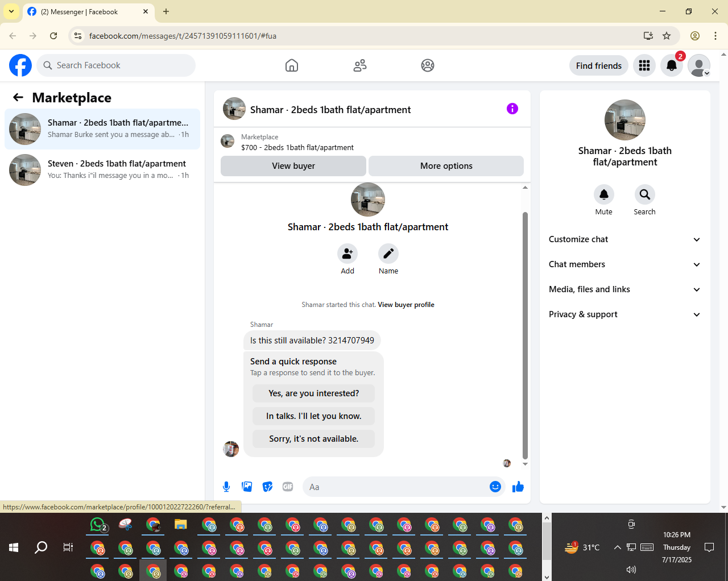Record a voice clip with the microphone icon

(x=226, y=487)
